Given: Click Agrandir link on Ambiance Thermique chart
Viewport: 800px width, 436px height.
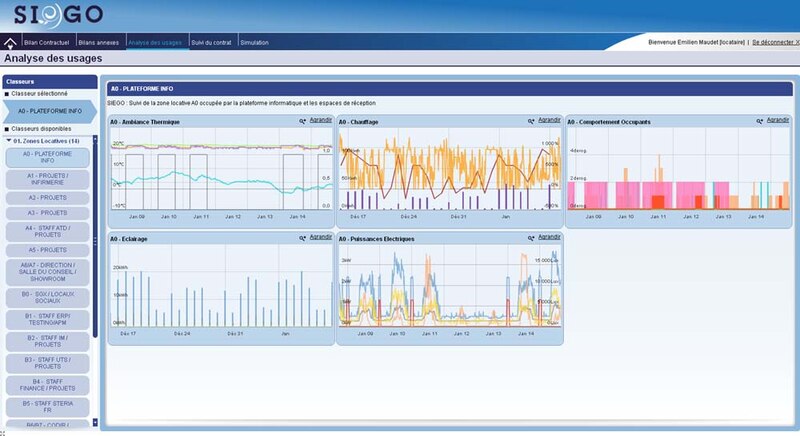Looking at the screenshot, I should point(321,120).
